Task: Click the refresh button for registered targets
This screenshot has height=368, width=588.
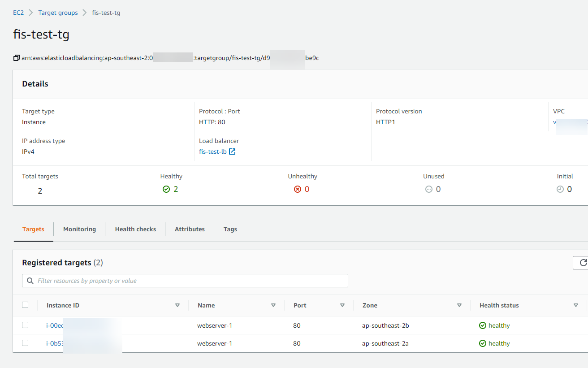Action: pos(582,263)
